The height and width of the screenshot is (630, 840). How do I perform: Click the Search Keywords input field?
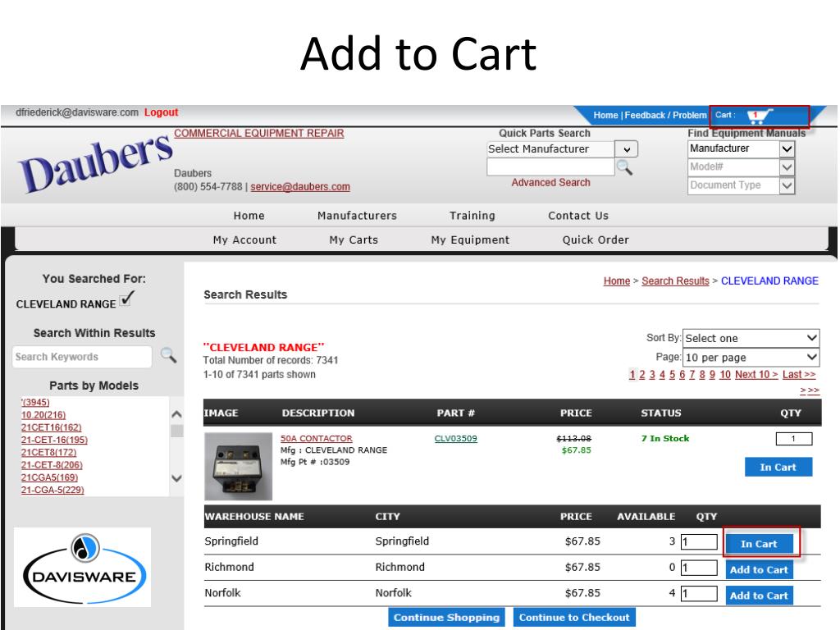click(x=82, y=357)
